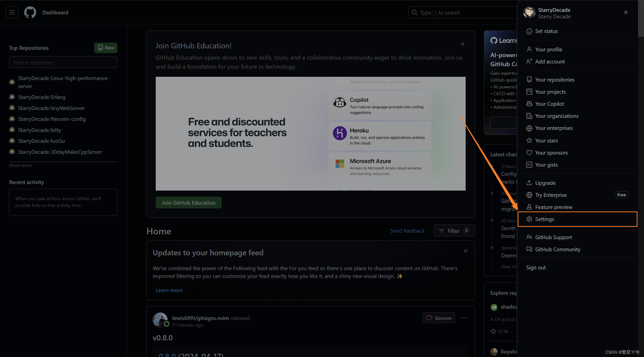Click the search magnifier icon

414,13
